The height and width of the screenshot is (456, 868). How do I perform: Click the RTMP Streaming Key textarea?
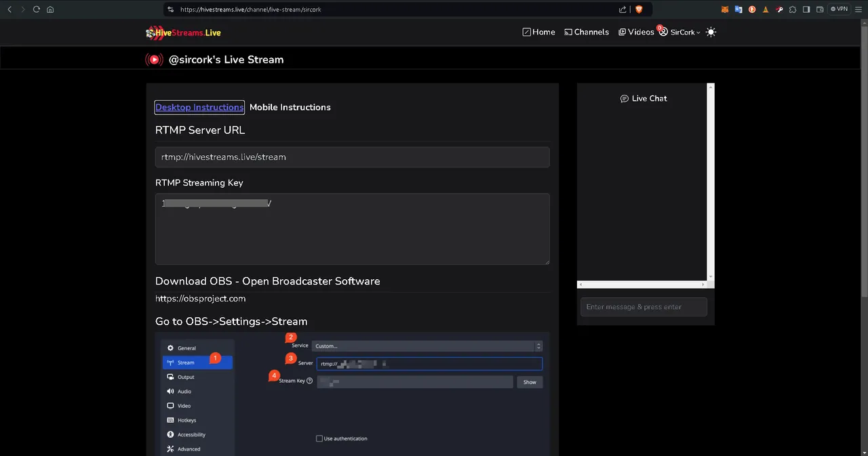click(352, 229)
